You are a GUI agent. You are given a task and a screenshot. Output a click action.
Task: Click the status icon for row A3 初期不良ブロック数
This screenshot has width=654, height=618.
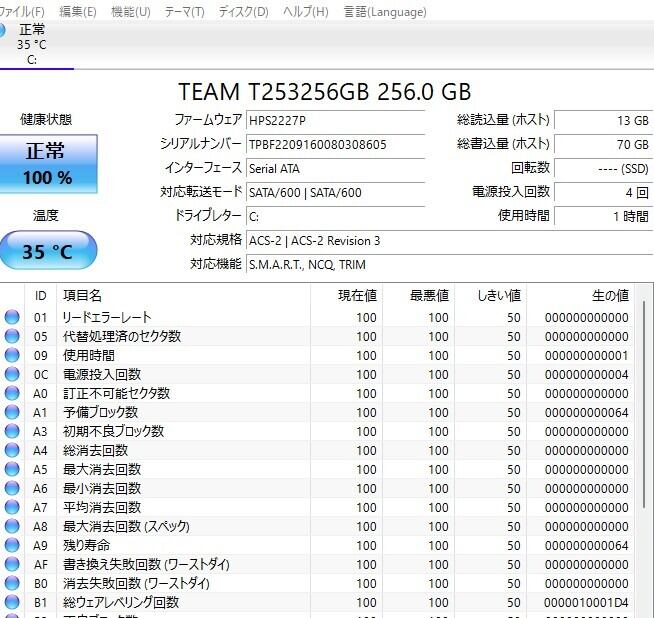tap(12, 431)
